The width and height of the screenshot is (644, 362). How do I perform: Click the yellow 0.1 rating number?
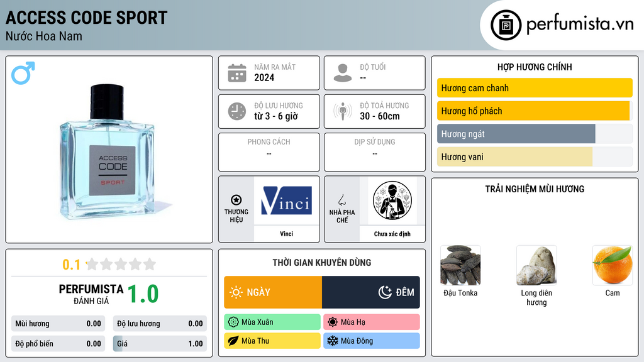[x=72, y=265]
